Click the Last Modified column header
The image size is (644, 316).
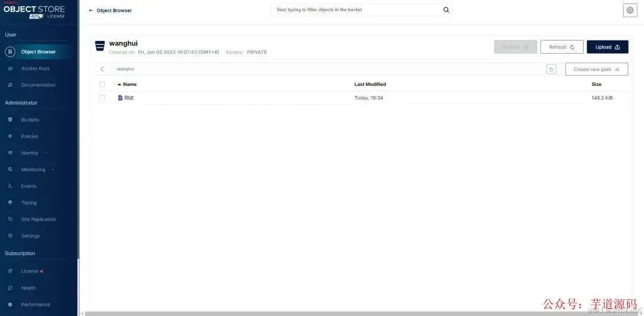[x=370, y=84]
